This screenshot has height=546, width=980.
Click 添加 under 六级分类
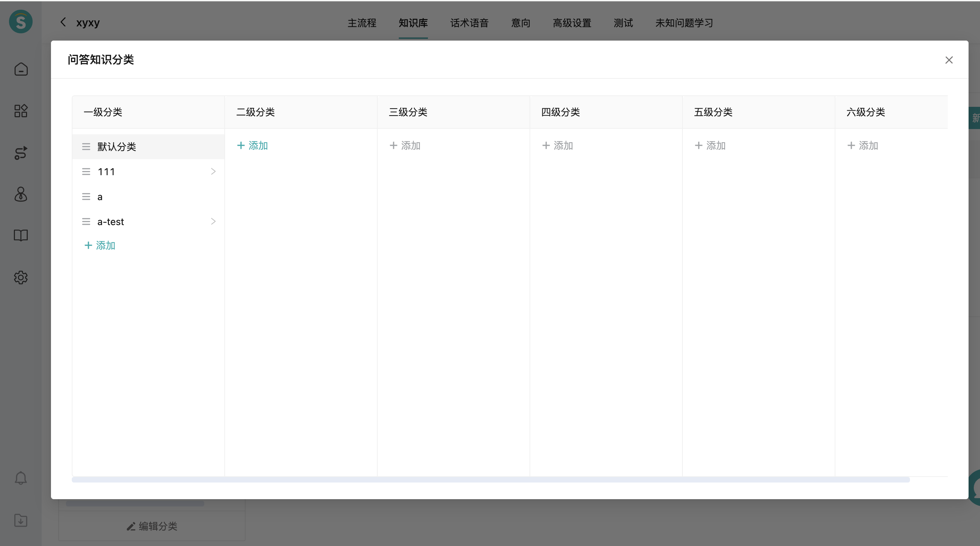(x=862, y=145)
